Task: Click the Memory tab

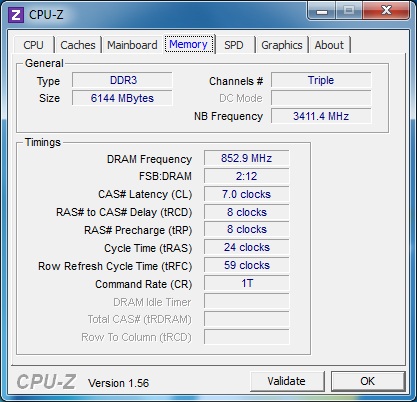Action: click(189, 44)
